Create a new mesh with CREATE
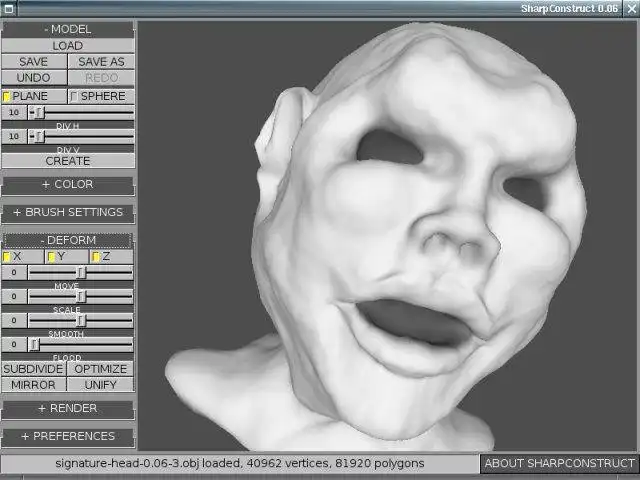Image resolution: width=640 pixels, height=480 pixels. [x=68, y=161]
